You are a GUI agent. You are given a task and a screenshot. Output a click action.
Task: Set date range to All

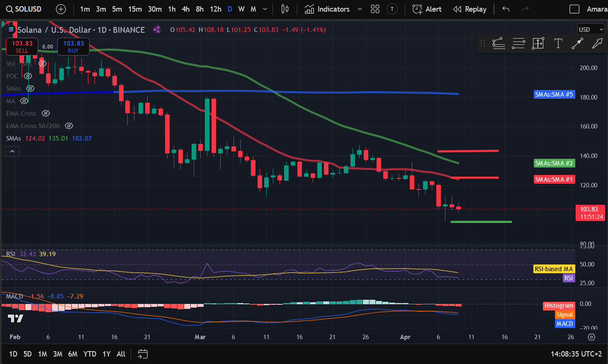121,354
